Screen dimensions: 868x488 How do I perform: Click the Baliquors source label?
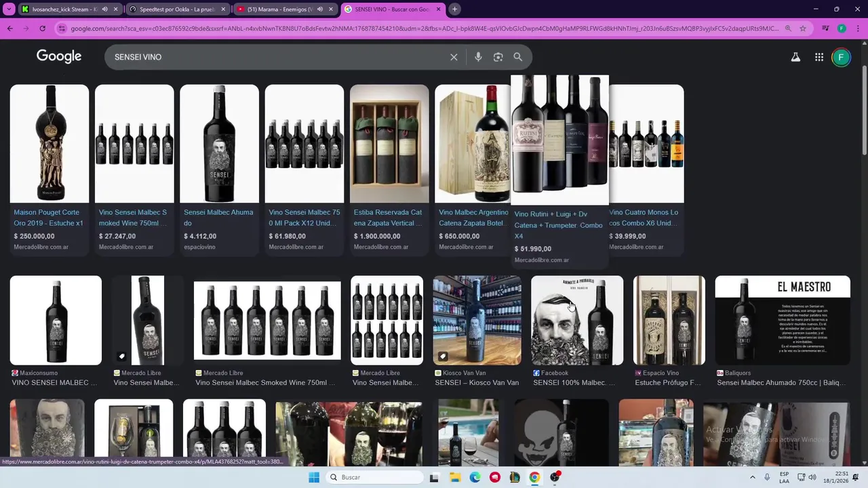click(738, 373)
